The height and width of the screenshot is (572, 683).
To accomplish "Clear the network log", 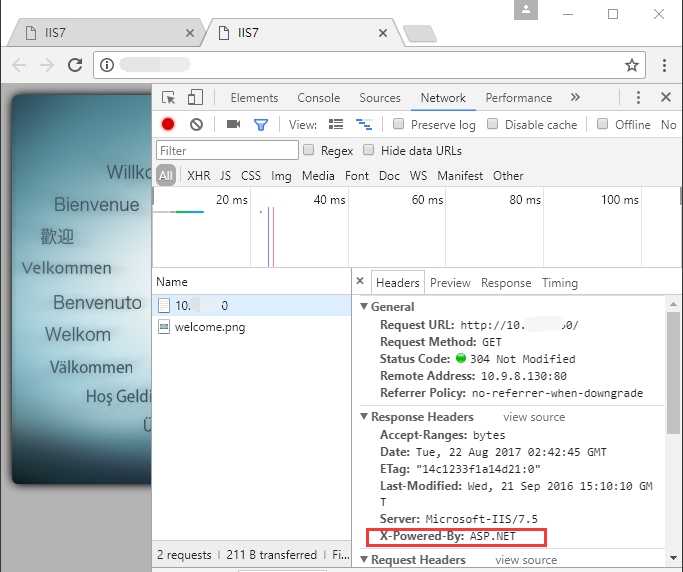I will point(196,125).
